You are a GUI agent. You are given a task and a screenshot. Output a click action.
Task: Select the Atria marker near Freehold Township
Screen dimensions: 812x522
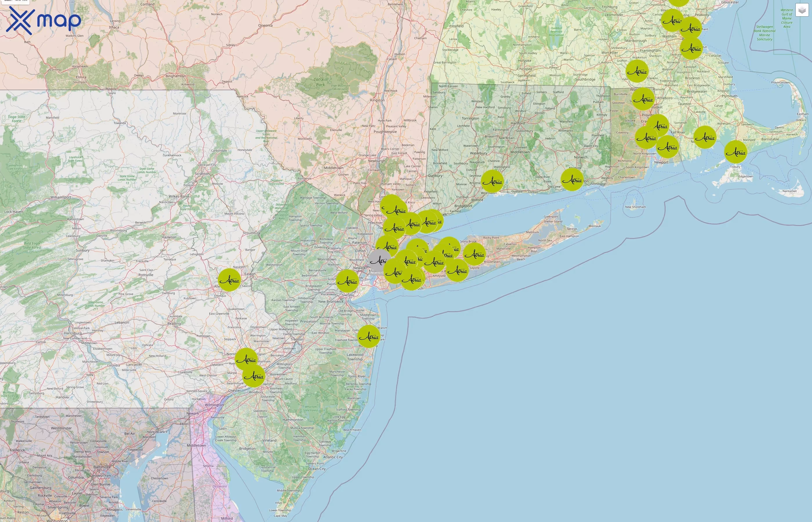(369, 337)
